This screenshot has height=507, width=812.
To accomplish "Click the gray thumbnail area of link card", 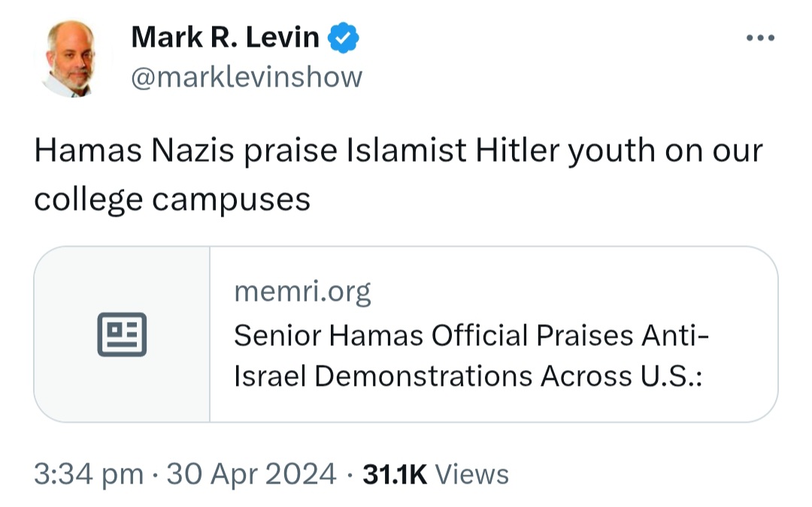I will tap(123, 335).
